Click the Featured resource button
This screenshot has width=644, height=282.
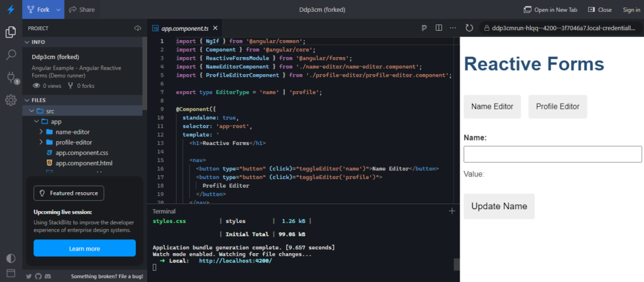69,193
